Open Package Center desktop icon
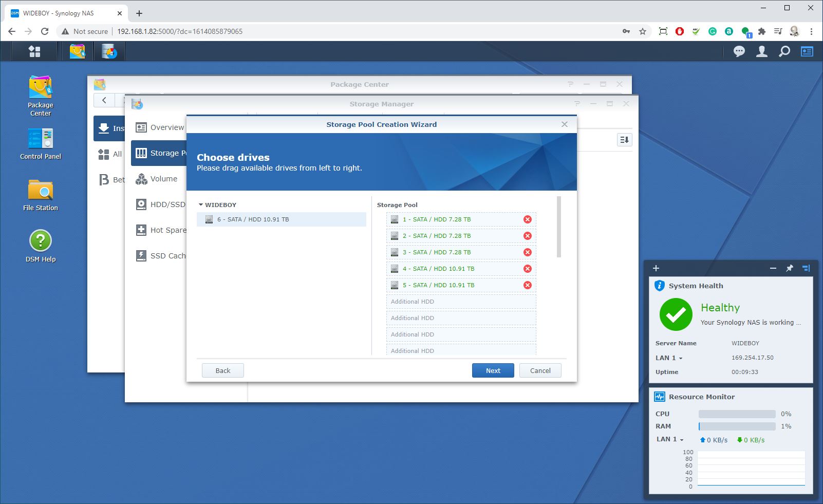This screenshot has height=504, width=823. click(x=41, y=96)
